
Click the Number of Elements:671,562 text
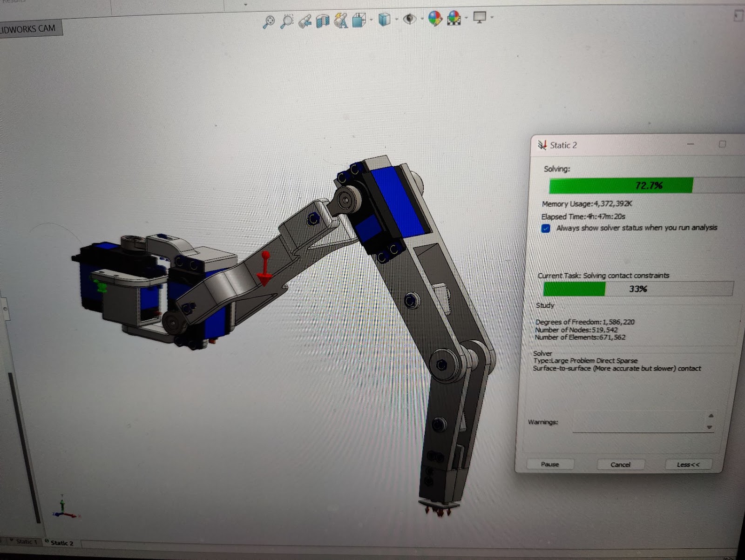pyautogui.click(x=580, y=337)
